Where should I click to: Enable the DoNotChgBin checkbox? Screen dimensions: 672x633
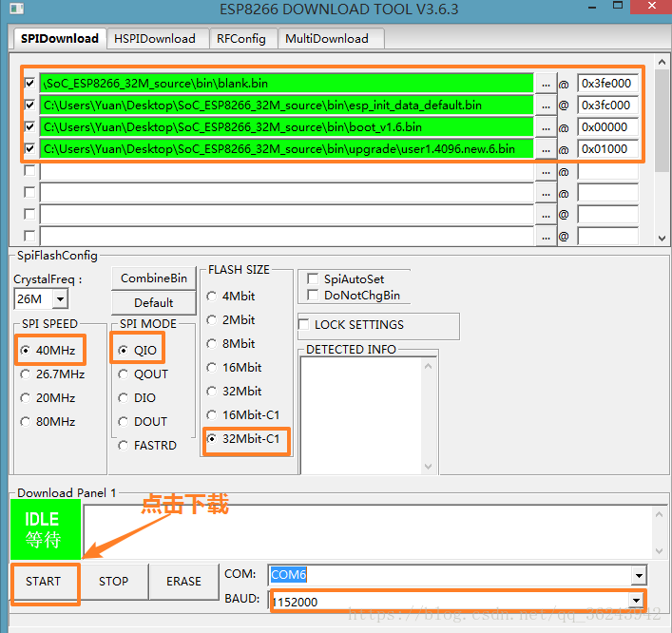pos(313,295)
